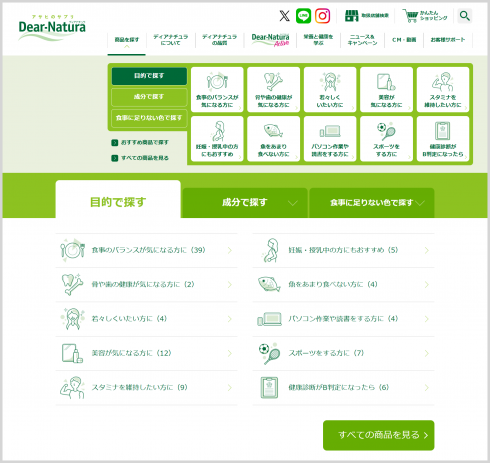This screenshot has width=490, height=463.
Task: Click the すべての商品を見る green button
Action: (x=378, y=435)
